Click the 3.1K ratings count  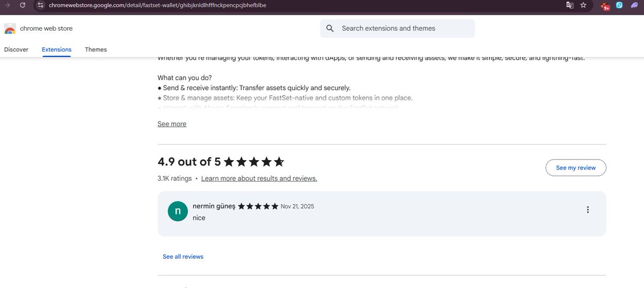[174, 178]
